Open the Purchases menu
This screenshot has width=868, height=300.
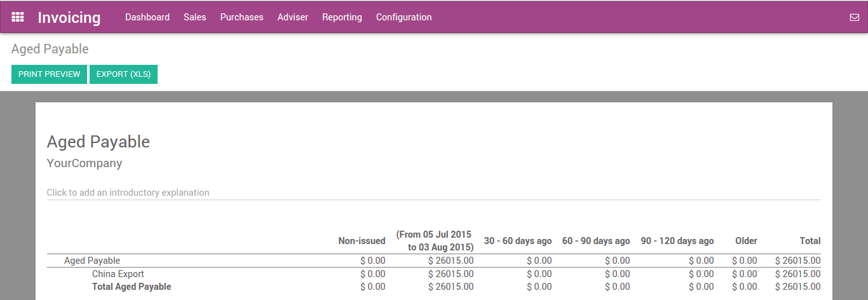(x=241, y=17)
